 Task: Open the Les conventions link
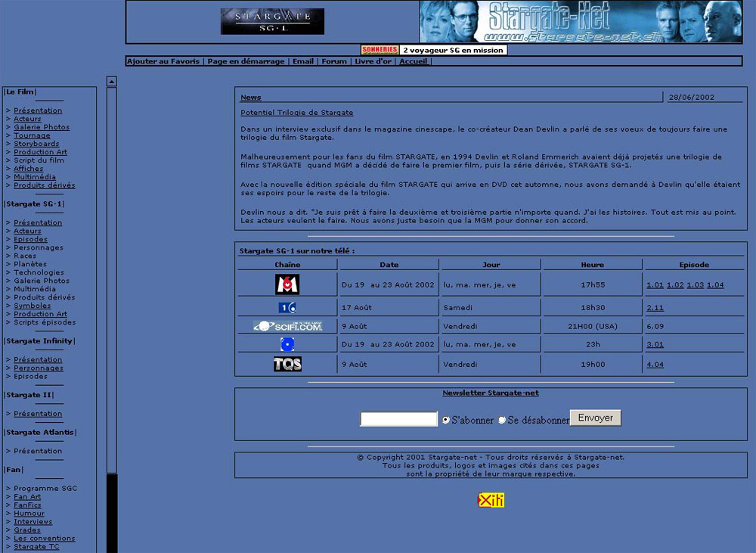tap(45, 538)
